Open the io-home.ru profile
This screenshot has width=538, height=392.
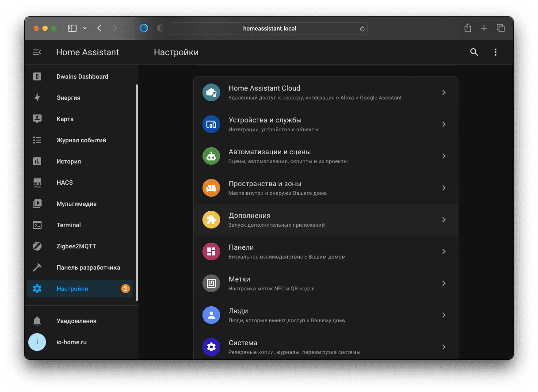click(x=80, y=342)
